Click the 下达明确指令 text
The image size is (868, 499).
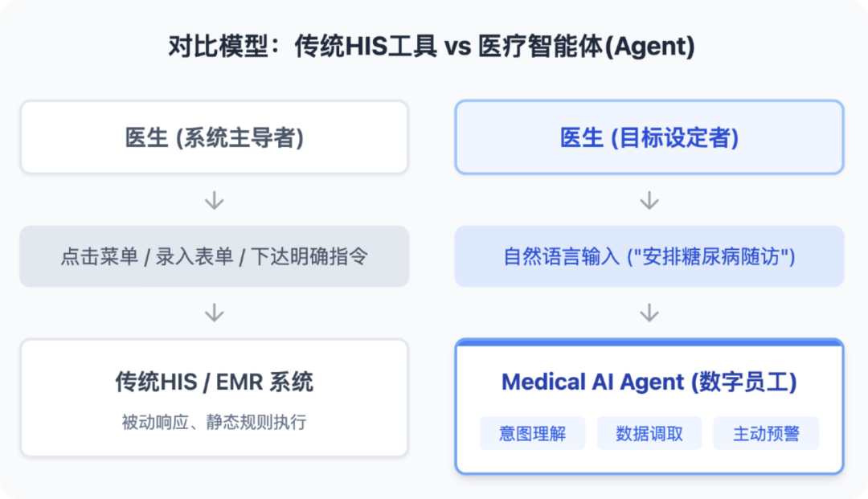(309, 257)
